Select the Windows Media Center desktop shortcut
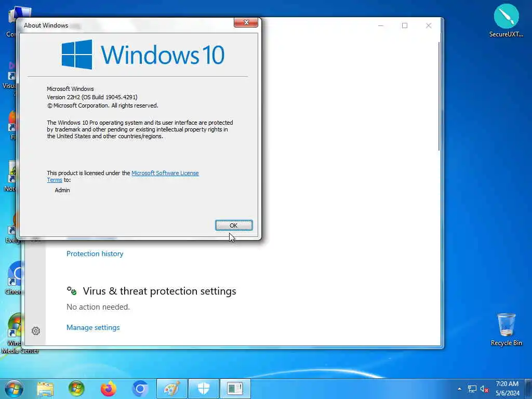The height and width of the screenshot is (399, 532). (15, 333)
